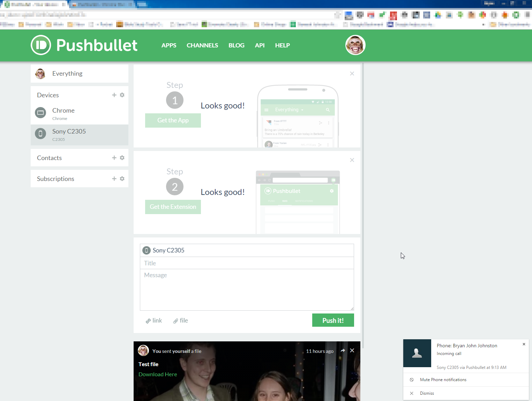
Task: Close the incoming call notification
Action: 524,344
